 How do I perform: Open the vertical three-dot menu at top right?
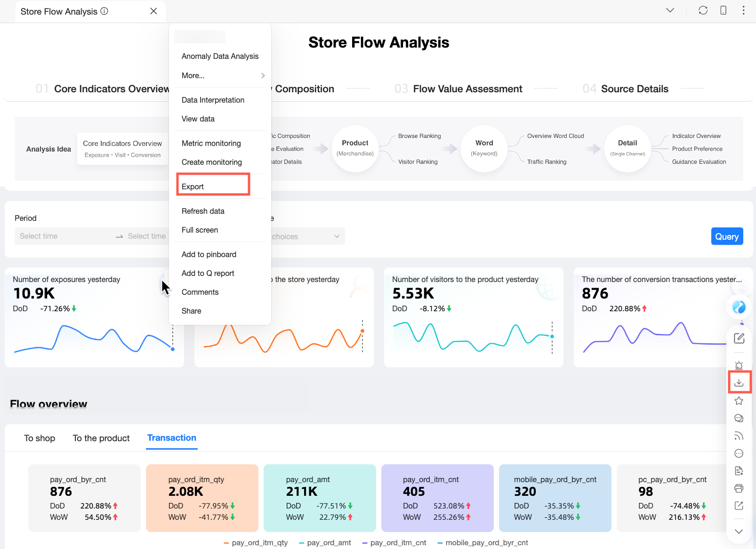coord(743,10)
